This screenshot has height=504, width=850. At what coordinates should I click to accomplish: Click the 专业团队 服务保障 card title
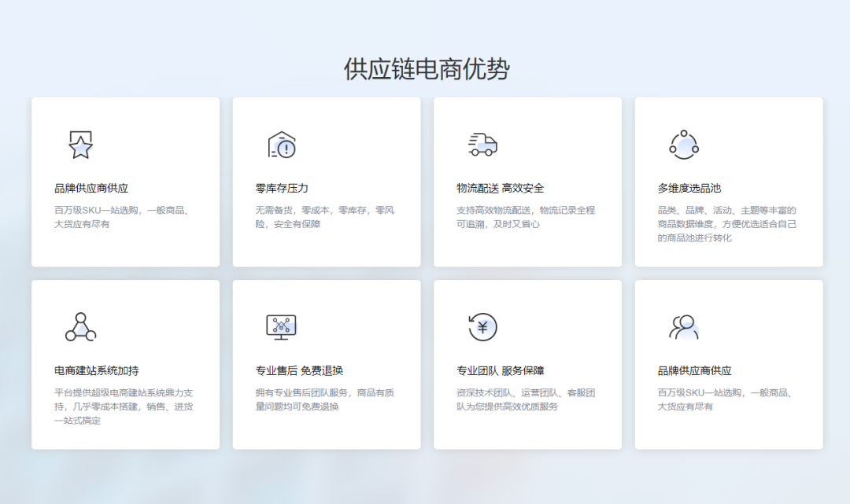tap(501, 371)
